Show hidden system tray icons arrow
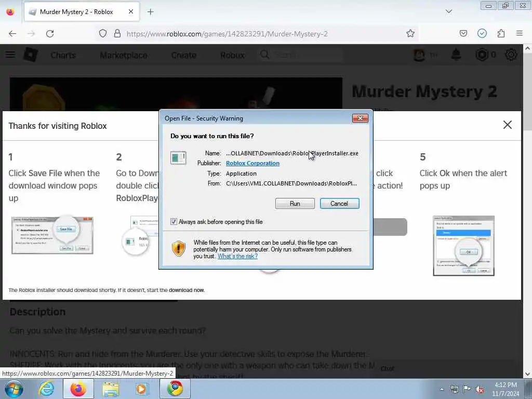 coord(442,389)
